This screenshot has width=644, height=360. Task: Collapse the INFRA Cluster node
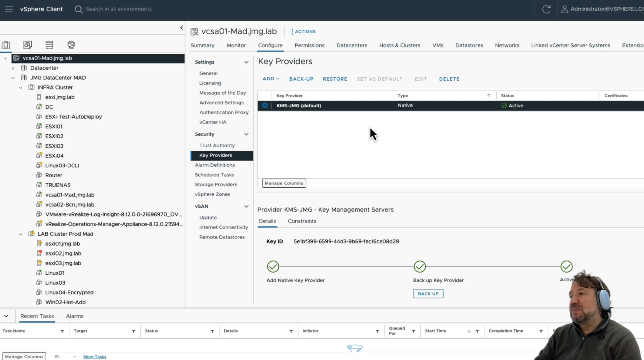(20, 88)
